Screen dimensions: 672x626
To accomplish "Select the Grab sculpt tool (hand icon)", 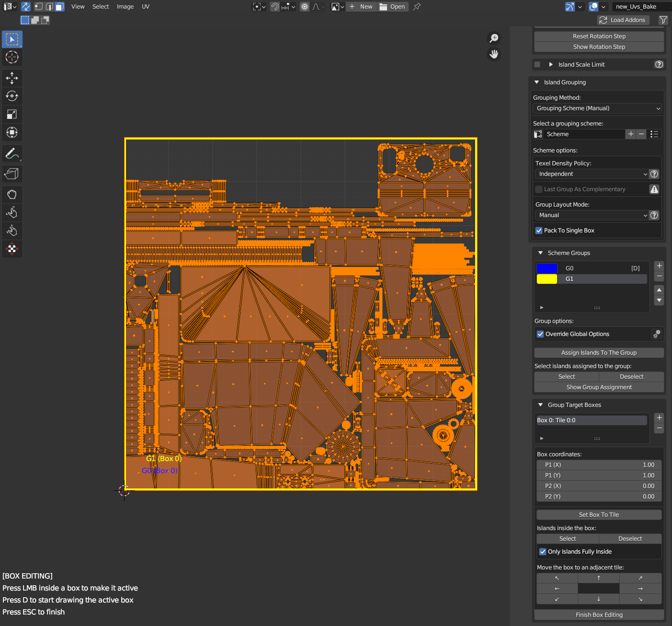I will pyautogui.click(x=12, y=194).
